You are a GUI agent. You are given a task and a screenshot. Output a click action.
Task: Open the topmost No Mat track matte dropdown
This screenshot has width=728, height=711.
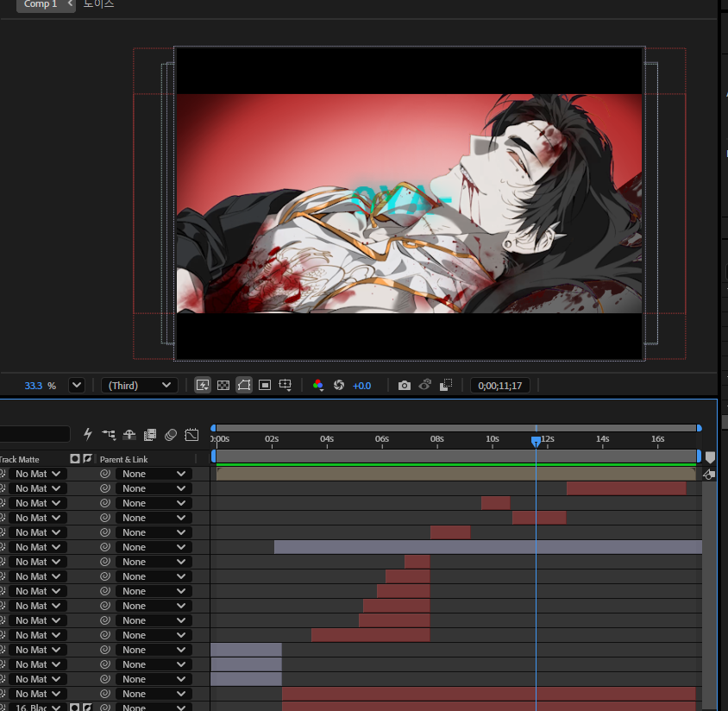pos(38,474)
